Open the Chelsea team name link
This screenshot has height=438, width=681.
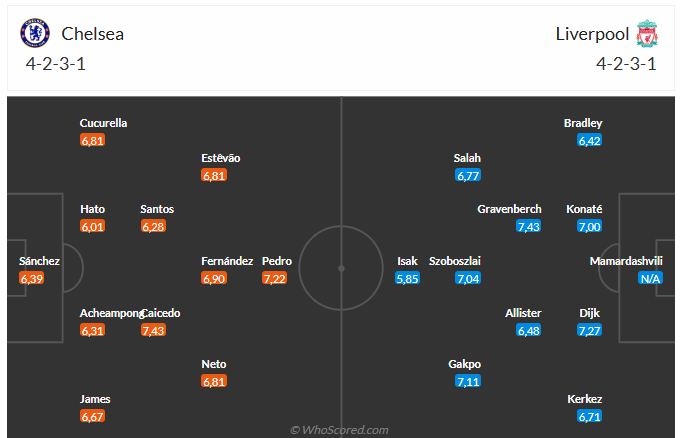93,34
